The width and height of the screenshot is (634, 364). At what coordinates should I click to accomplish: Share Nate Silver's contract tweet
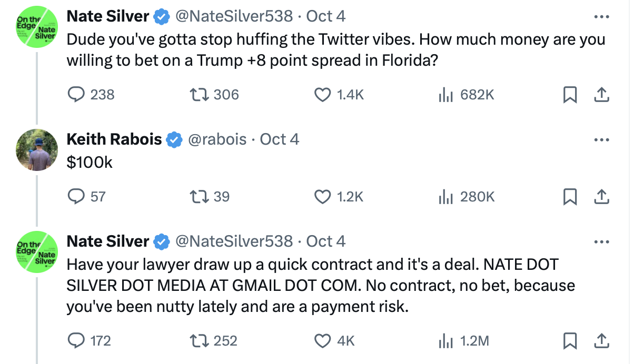[x=601, y=341]
